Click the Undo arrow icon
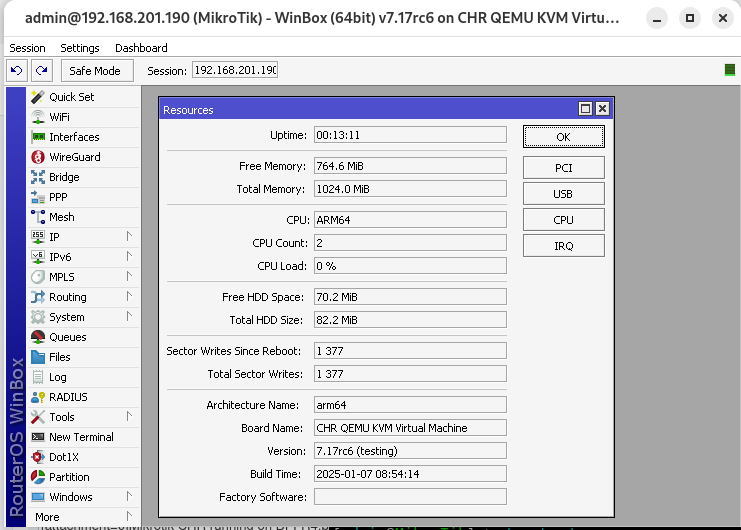The height and width of the screenshot is (530, 741). tap(17, 71)
